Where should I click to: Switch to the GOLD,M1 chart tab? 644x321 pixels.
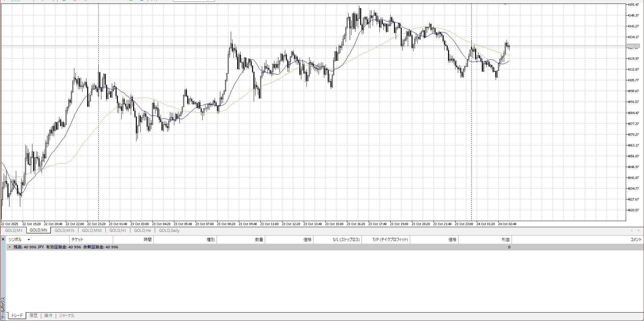click(14, 231)
